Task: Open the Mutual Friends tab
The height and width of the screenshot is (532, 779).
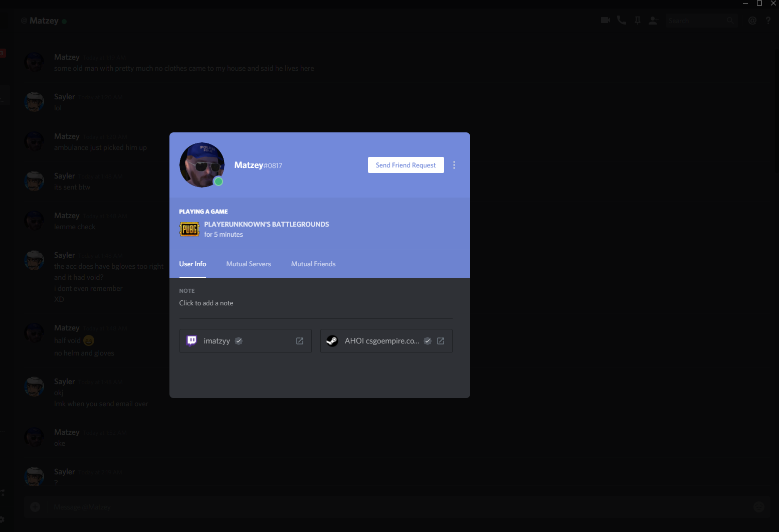Action: [313, 264]
